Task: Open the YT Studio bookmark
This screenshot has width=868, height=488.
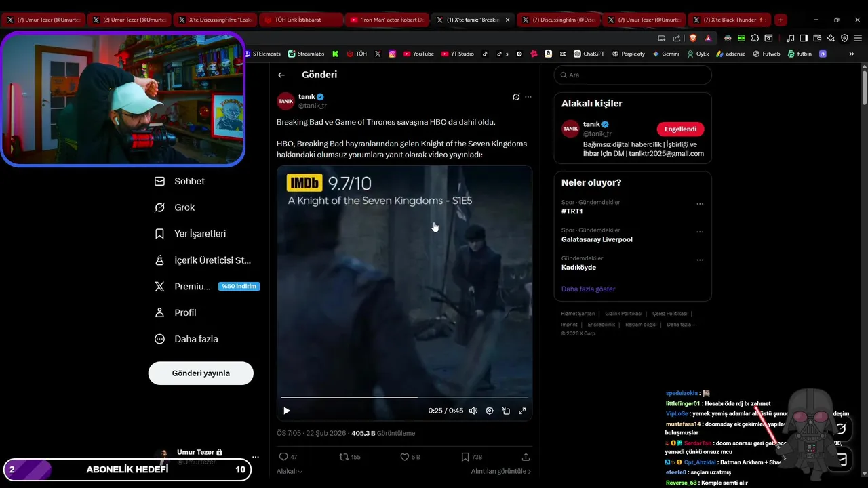Action: click(457, 54)
